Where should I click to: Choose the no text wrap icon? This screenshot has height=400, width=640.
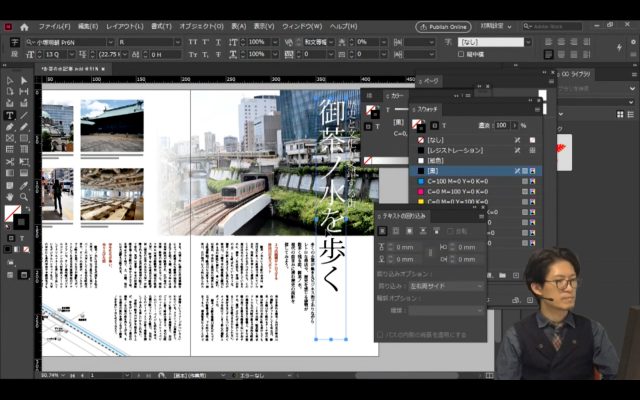click(382, 231)
